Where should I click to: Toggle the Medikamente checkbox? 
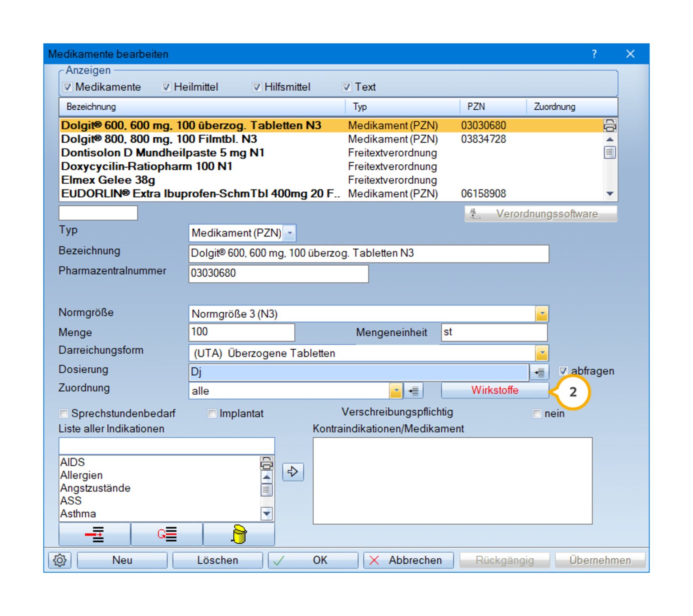tap(68, 87)
